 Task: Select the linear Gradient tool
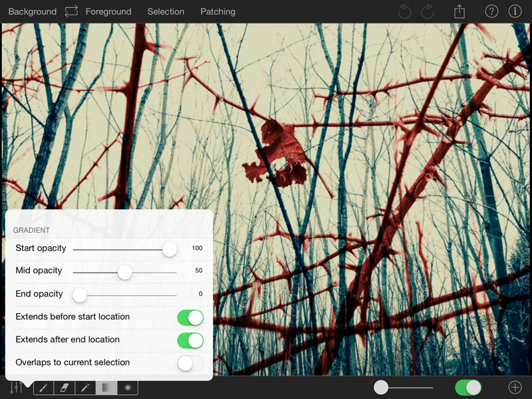pyautogui.click(x=106, y=388)
